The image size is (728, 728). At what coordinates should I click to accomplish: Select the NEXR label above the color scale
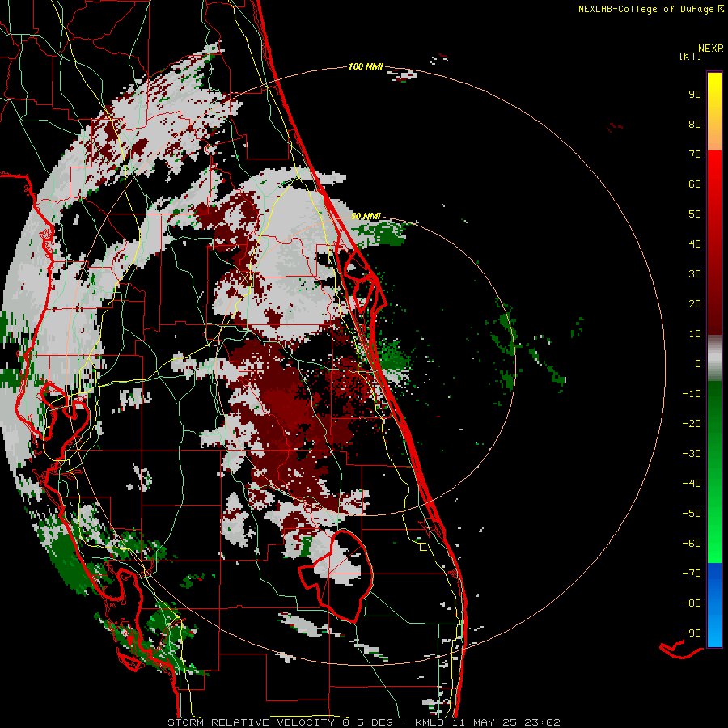click(711, 49)
